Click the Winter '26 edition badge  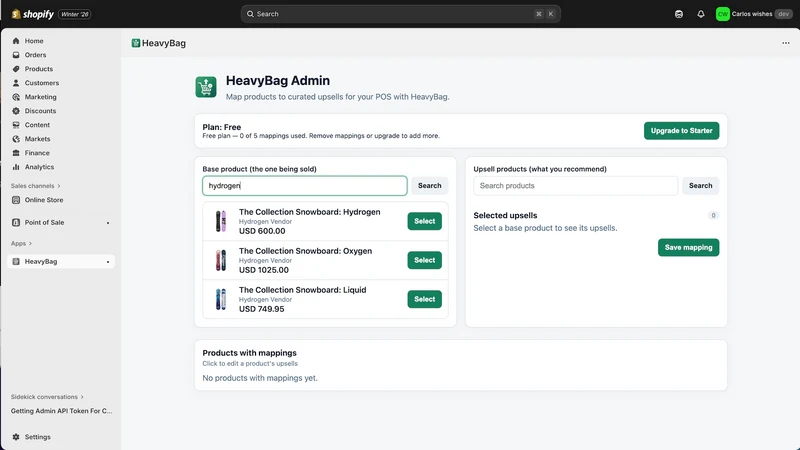74,14
